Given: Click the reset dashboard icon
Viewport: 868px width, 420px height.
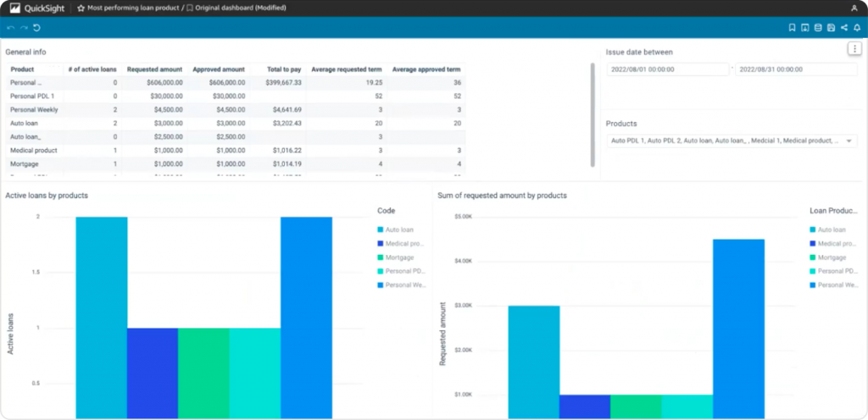Looking at the screenshot, I should (37, 28).
